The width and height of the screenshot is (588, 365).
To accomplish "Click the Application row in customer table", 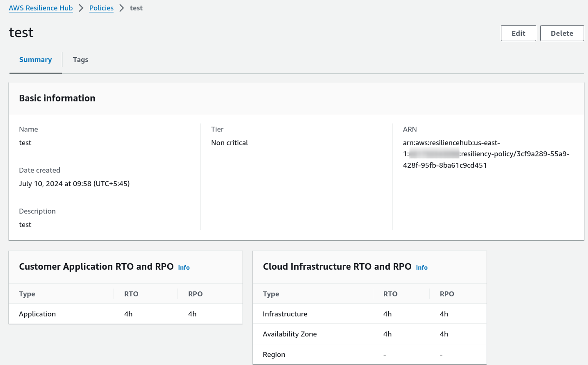I will tap(37, 314).
